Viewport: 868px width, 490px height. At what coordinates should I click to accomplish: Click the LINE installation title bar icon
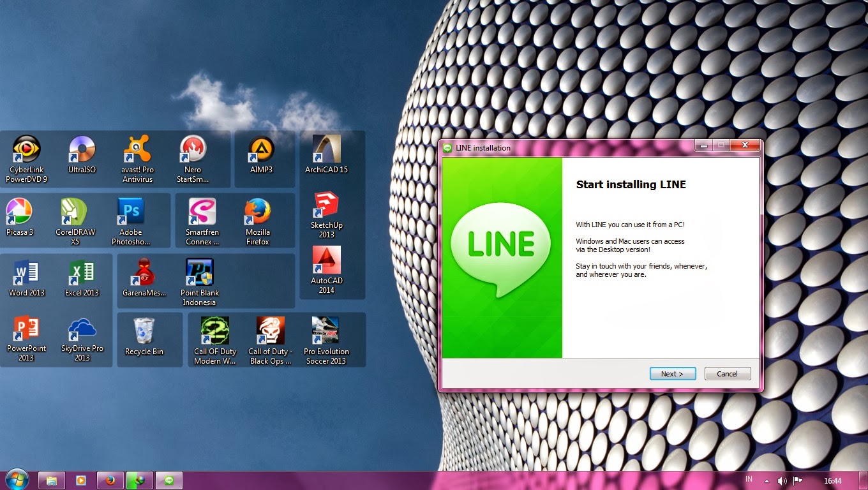[x=448, y=147]
